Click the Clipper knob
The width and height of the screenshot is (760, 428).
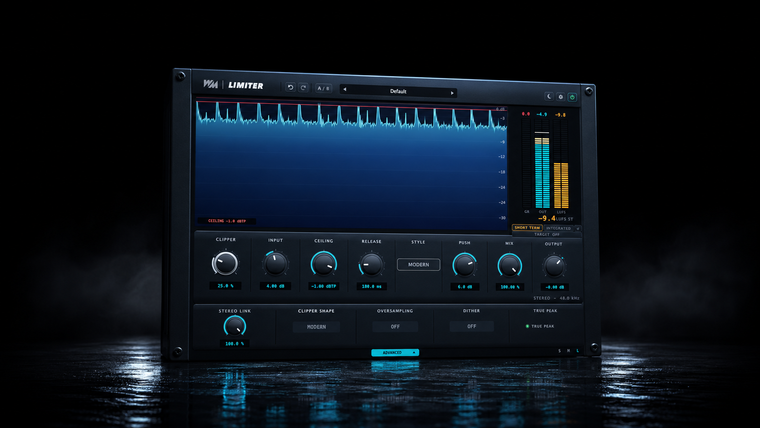pyautogui.click(x=225, y=263)
